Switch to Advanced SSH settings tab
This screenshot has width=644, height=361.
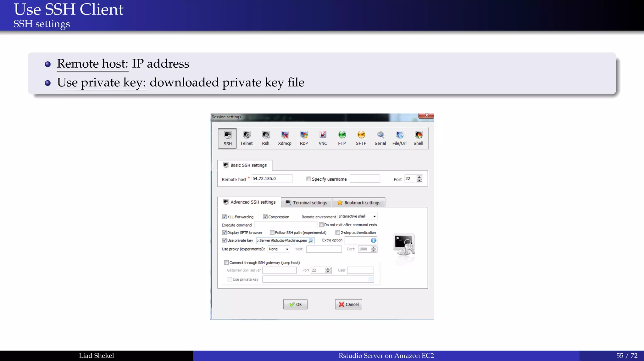tap(249, 202)
